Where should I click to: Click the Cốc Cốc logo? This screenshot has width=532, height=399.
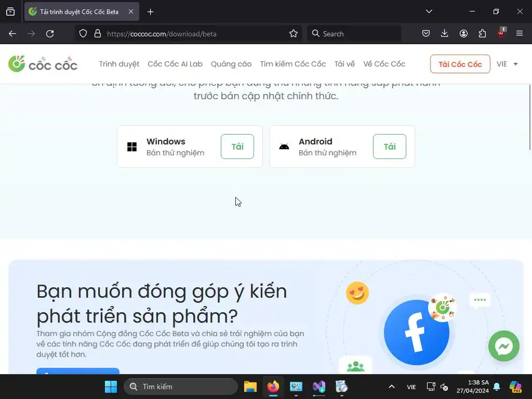coord(43,64)
